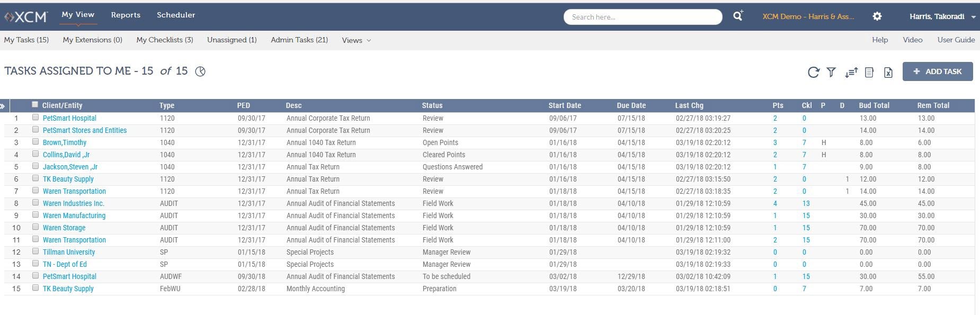Viewport: 980px width, 315px height.
Task: Open the TN - Dept of Ed link
Action: [65, 264]
